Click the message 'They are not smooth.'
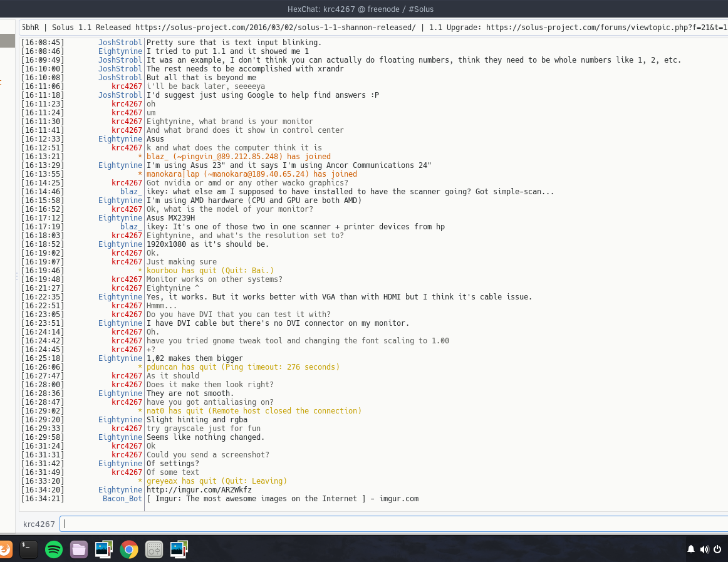 click(x=190, y=393)
